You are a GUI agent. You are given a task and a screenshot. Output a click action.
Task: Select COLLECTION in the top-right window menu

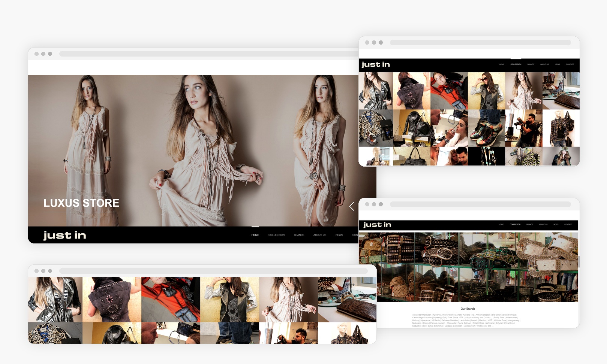[516, 64]
